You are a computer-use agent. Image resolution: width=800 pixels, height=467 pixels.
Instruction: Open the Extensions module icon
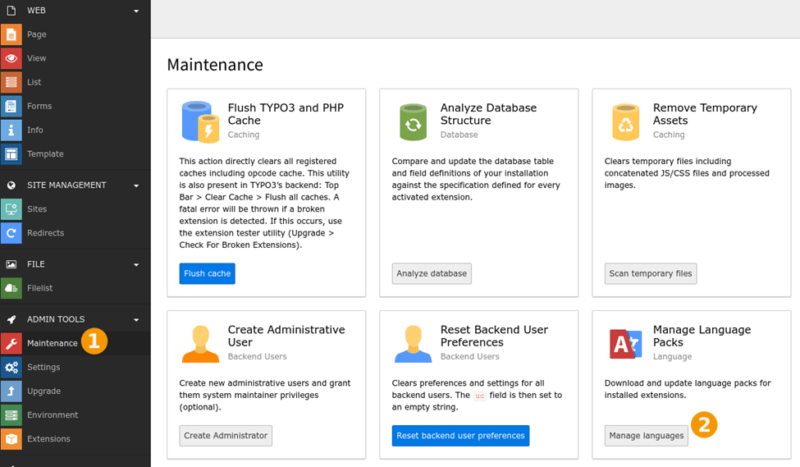tap(11, 439)
